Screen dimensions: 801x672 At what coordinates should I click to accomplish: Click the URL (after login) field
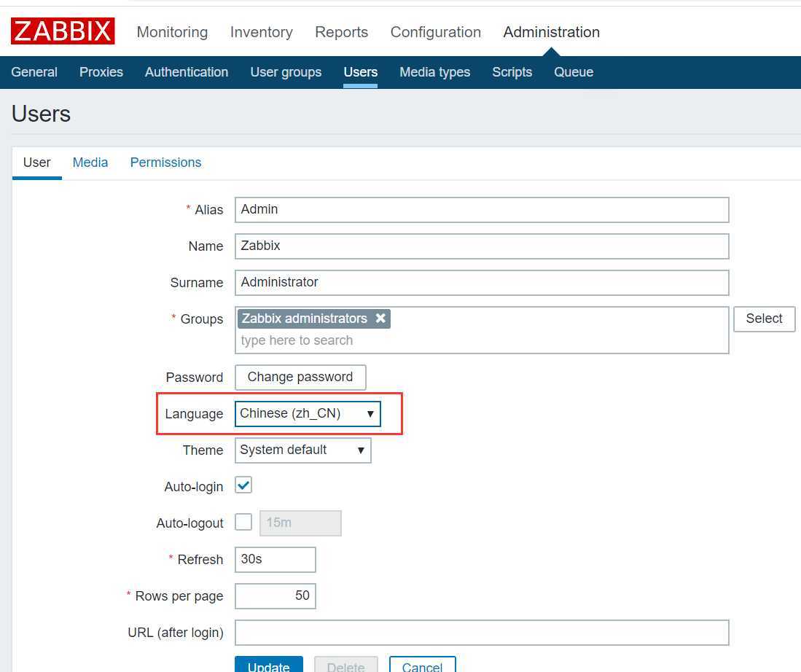(482, 633)
